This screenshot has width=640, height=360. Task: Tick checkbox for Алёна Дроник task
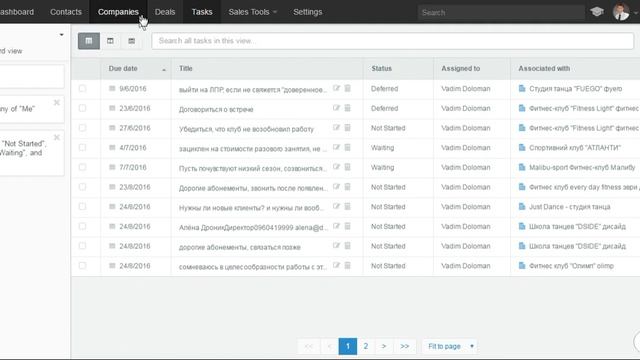[x=82, y=226]
